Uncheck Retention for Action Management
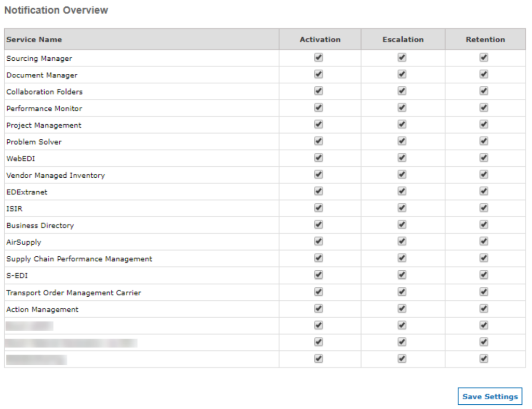This screenshot has width=532, height=409. pyautogui.click(x=484, y=309)
